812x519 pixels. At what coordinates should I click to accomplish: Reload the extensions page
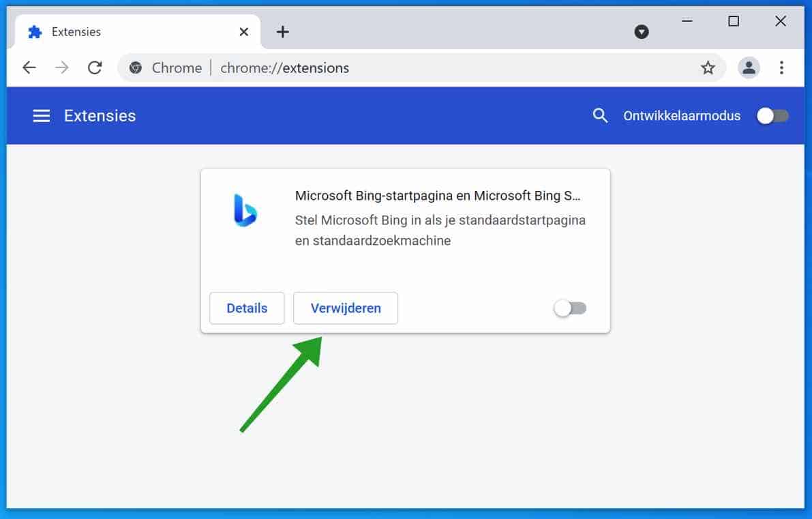click(95, 68)
